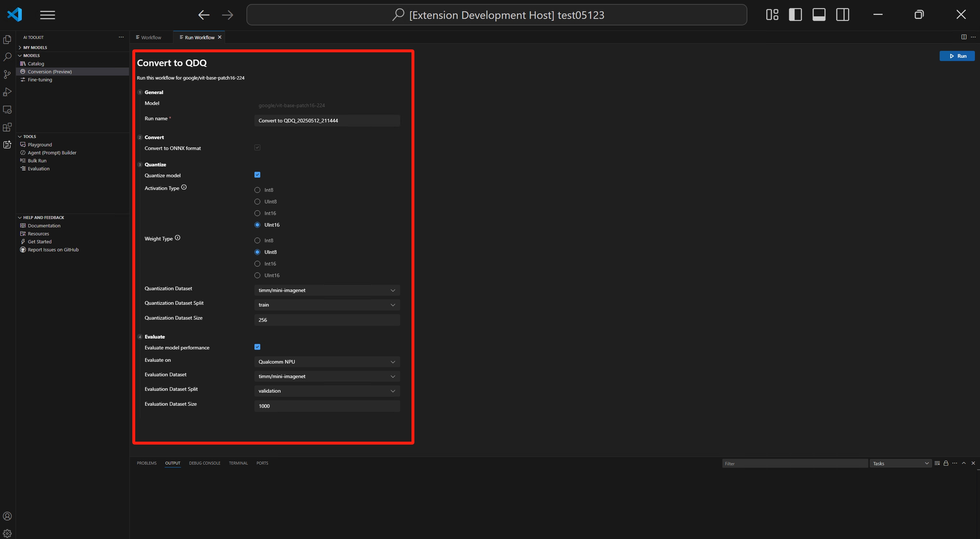980x539 pixels.
Task: Open the Run and Debug view
Action: pyautogui.click(x=7, y=92)
